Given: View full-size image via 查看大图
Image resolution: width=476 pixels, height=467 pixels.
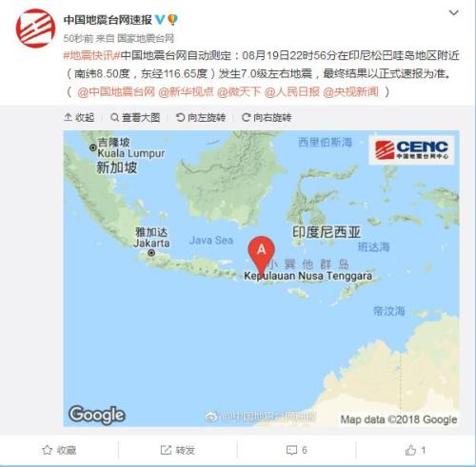Looking at the screenshot, I should click(135, 118).
